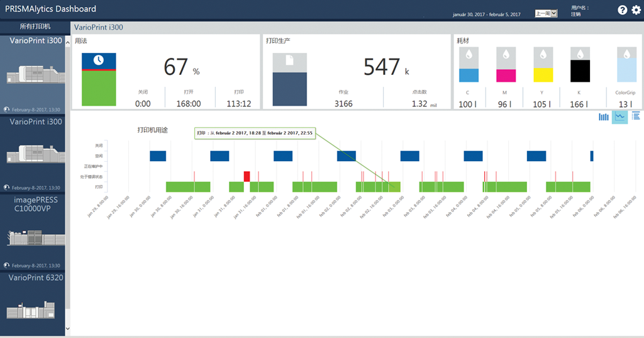The height and width of the screenshot is (338, 644).
Task: Click the date range január 30 - február 5
Action: 486,14
